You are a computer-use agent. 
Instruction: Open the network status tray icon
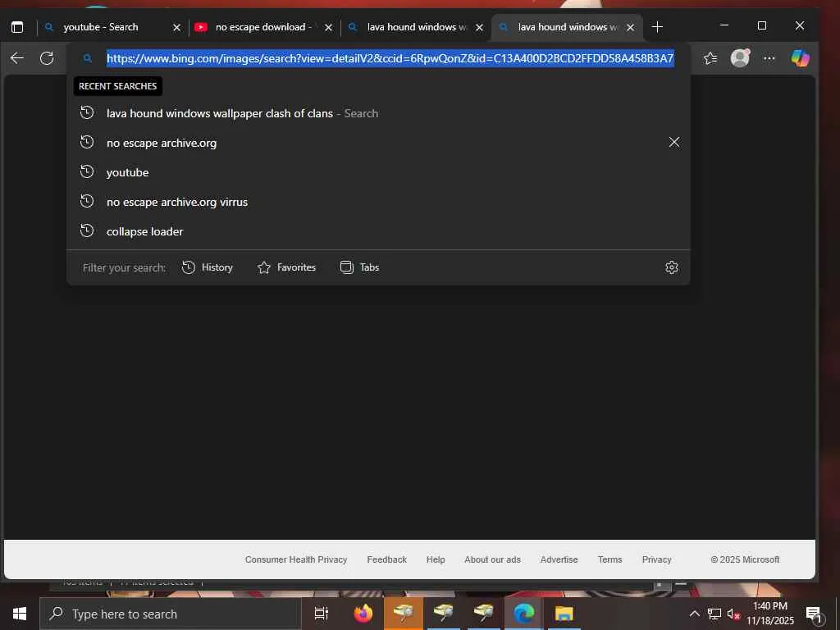click(714, 614)
